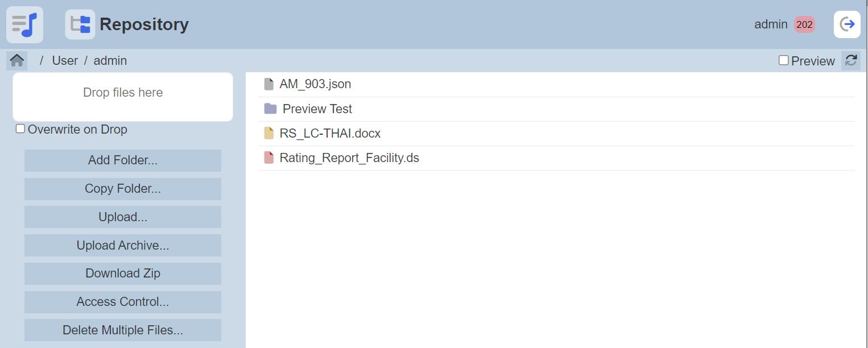Click the RS_LC-THAI.docx file icon
This screenshot has width=868, height=348.
(x=269, y=134)
